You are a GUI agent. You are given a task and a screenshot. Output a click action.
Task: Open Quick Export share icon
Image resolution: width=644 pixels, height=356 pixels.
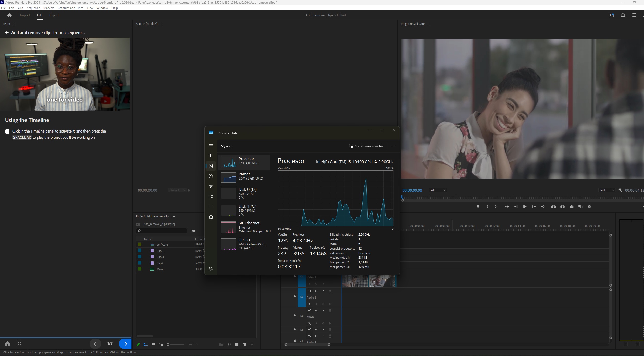pyautogui.click(x=623, y=15)
